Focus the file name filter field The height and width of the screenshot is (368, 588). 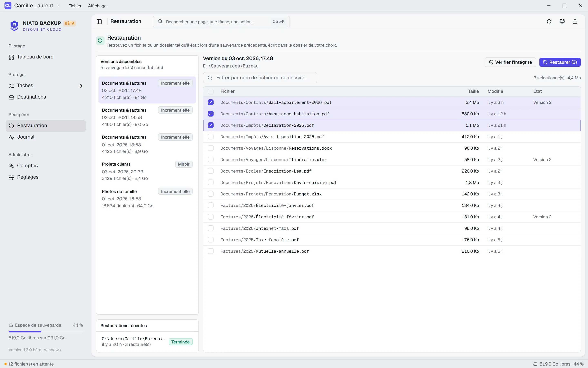point(260,78)
